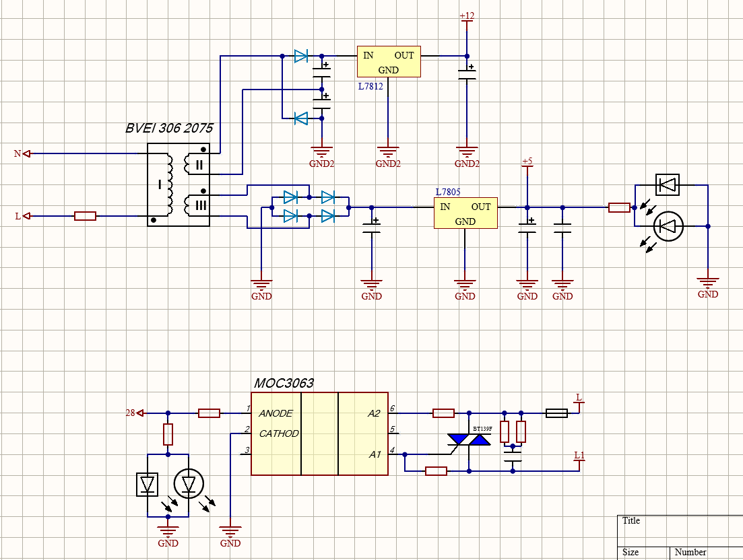
Task: Select the port labeled 28
Action: click(x=135, y=413)
